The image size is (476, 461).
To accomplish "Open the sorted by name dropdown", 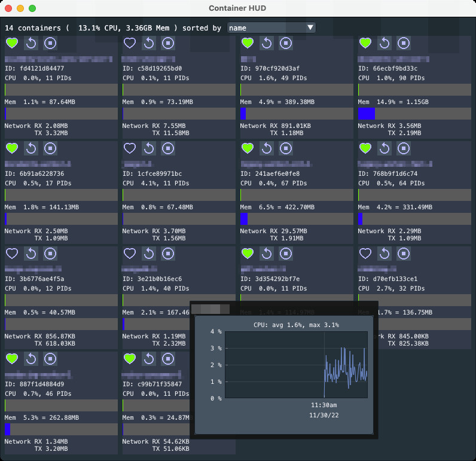I will (271, 28).
